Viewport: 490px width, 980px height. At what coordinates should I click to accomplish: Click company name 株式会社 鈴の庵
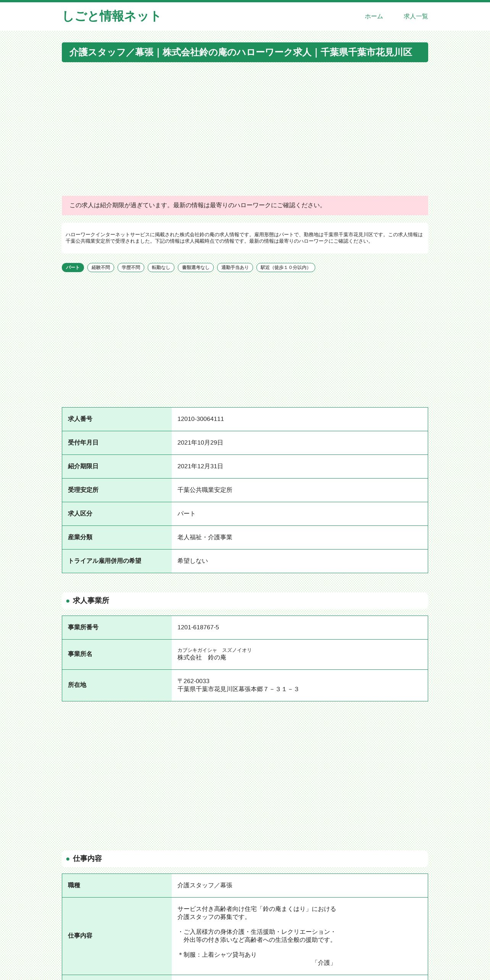point(202,658)
